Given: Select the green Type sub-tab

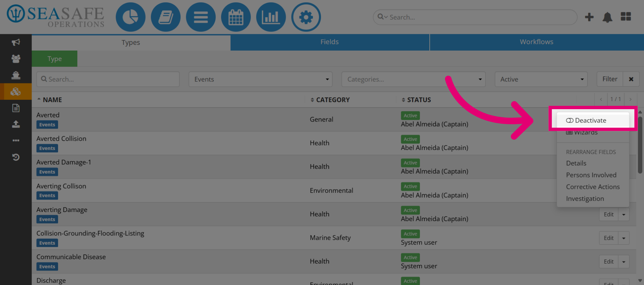Looking at the screenshot, I should pos(55,59).
